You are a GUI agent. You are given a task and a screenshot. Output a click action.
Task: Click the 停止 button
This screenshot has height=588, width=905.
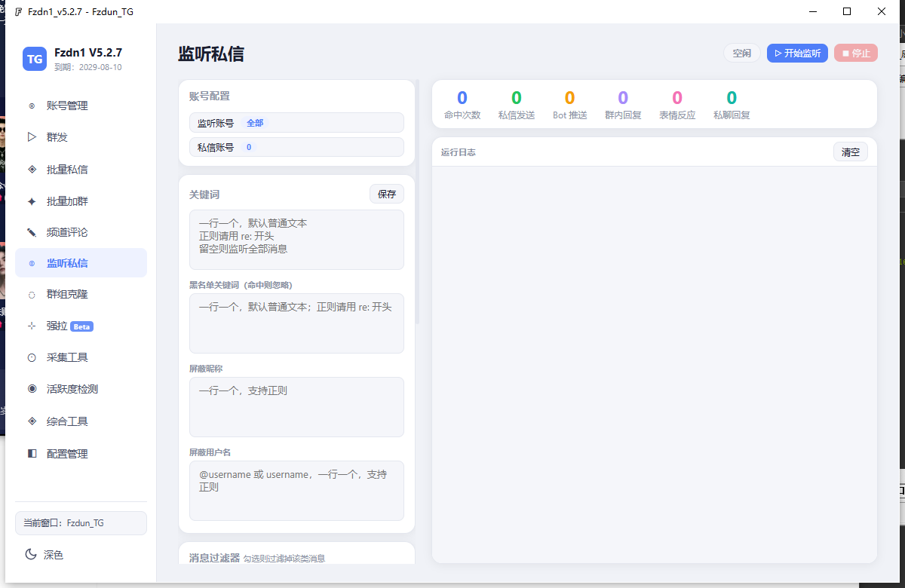click(856, 54)
